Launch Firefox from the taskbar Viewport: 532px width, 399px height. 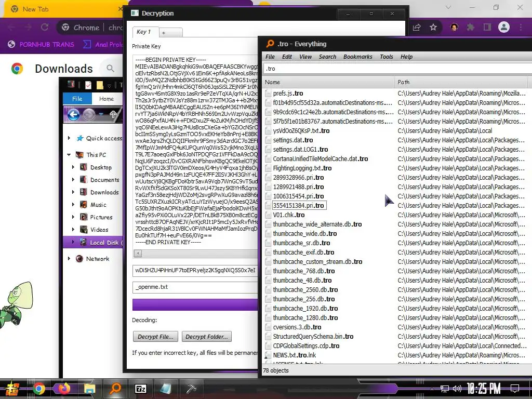64,389
